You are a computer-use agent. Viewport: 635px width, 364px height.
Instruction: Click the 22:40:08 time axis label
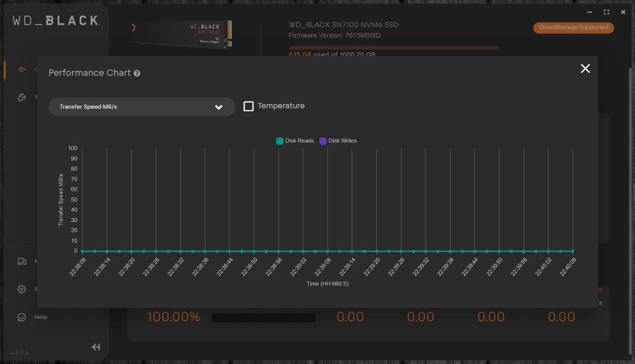click(x=568, y=267)
